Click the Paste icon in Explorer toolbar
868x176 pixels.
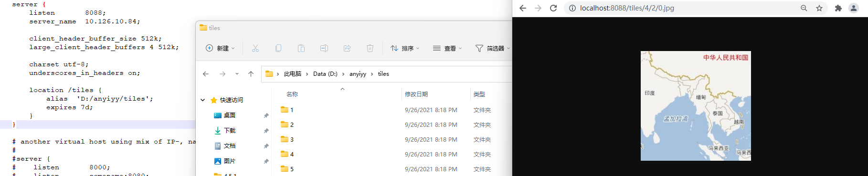pos(301,48)
